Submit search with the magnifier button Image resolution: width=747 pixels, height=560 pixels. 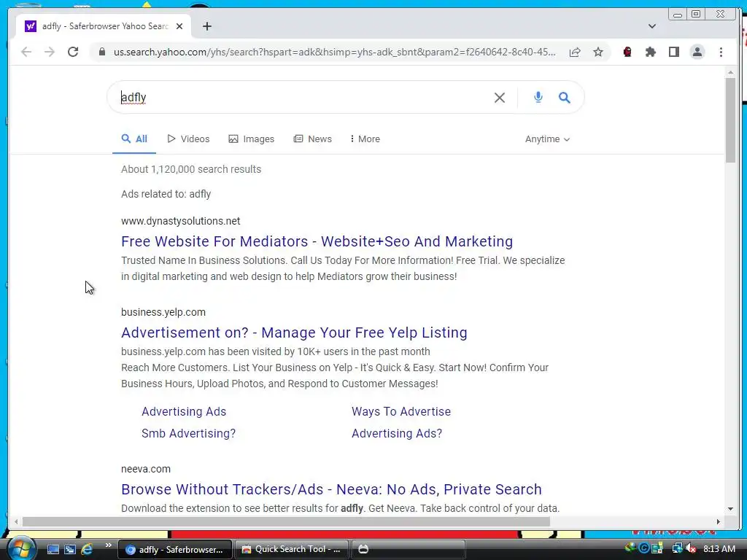pos(565,98)
